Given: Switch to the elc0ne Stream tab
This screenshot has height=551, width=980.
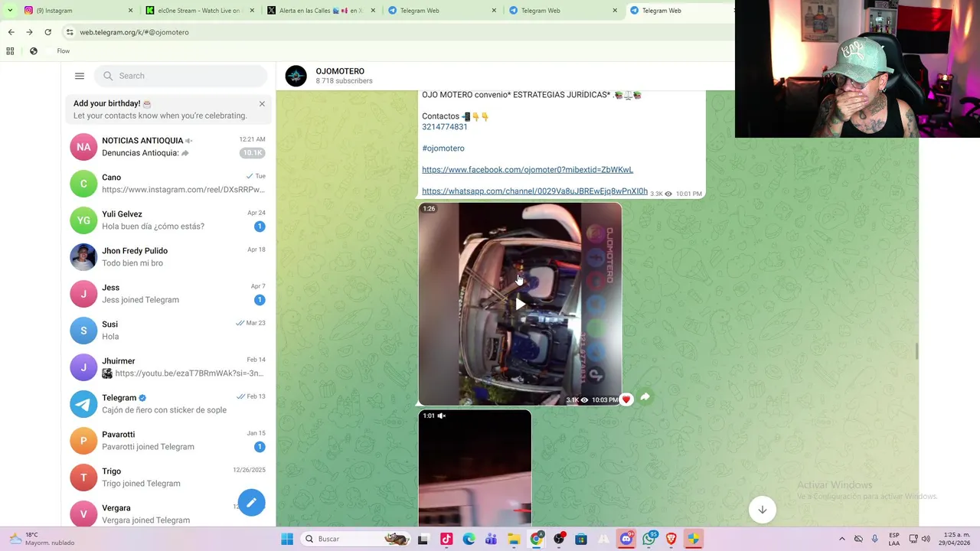Looking at the screenshot, I should coord(199,11).
